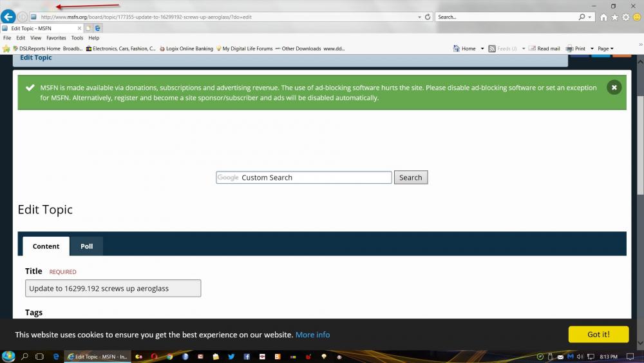Click the volume speaker icon in system tray
Image resolution: width=644 pixels, height=363 pixels.
580,357
